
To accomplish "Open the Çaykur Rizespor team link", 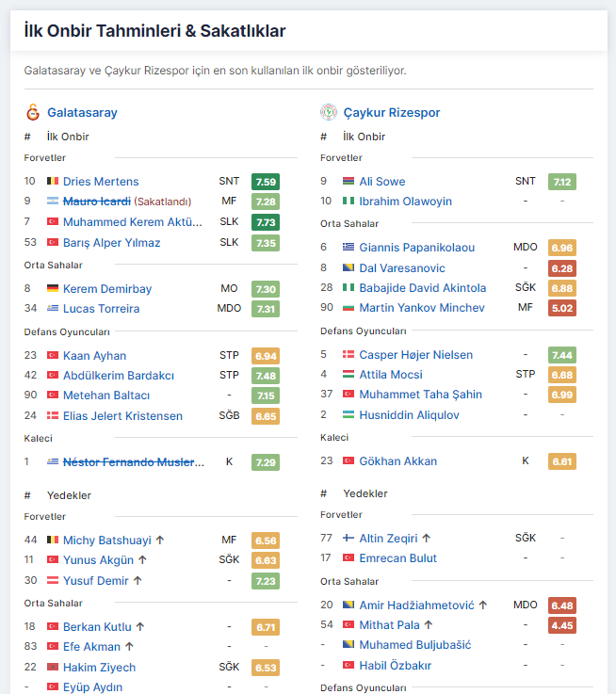I will click(392, 112).
